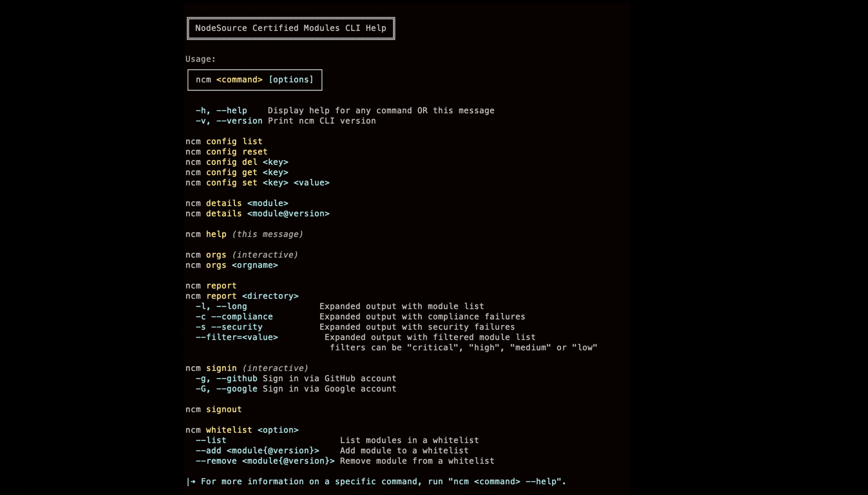Click the '-l, --long' option
The height and width of the screenshot is (495, 868).
pos(221,306)
